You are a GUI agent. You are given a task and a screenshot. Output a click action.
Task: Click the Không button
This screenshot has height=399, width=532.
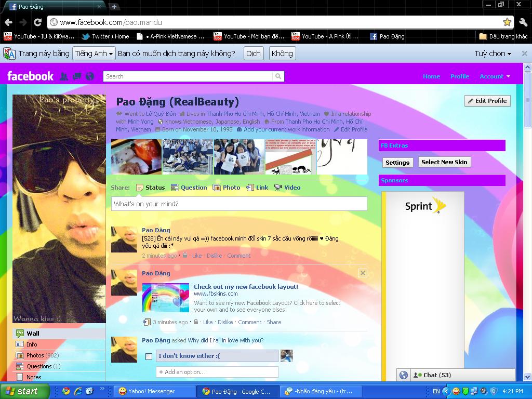coord(282,54)
